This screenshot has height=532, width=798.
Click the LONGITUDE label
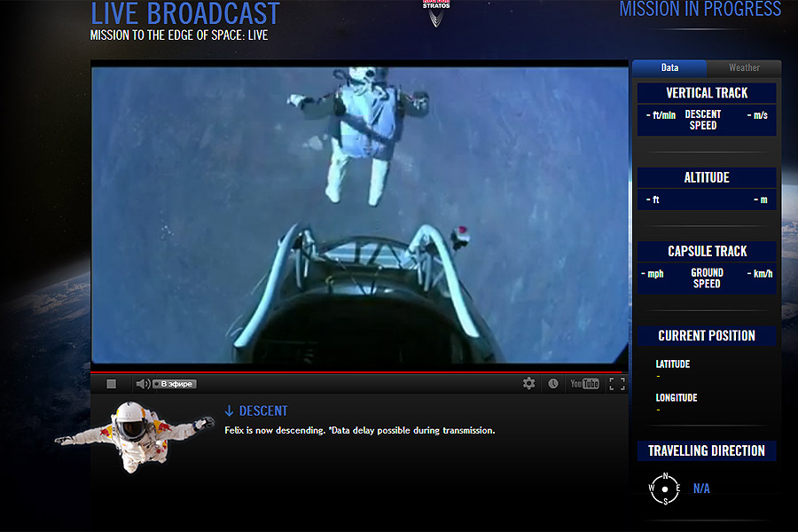coord(677,397)
